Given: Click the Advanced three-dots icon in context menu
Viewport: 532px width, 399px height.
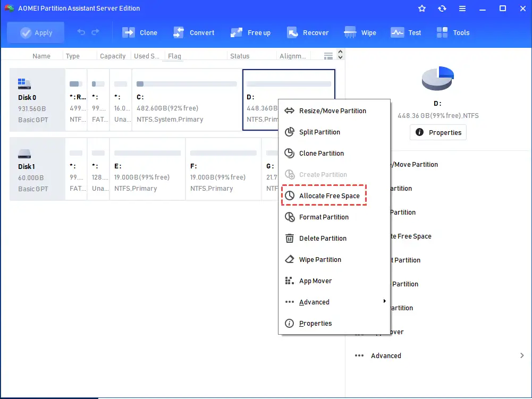Looking at the screenshot, I should [290, 302].
